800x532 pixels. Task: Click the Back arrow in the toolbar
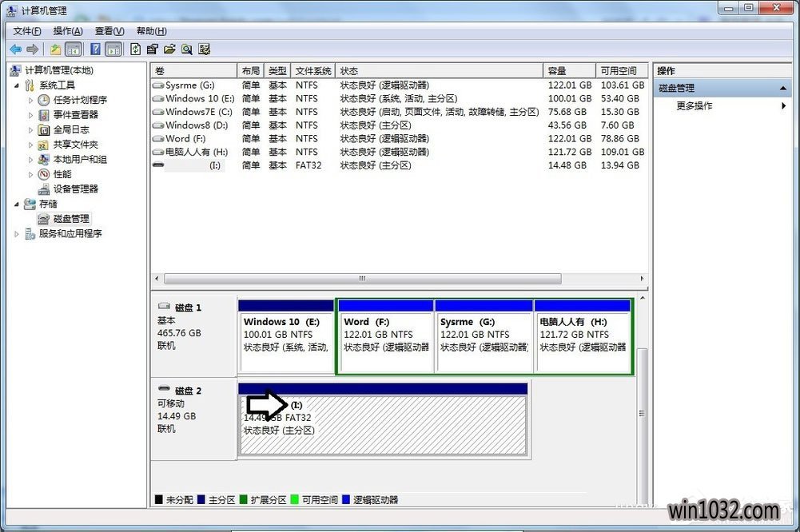(x=15, y=50)
